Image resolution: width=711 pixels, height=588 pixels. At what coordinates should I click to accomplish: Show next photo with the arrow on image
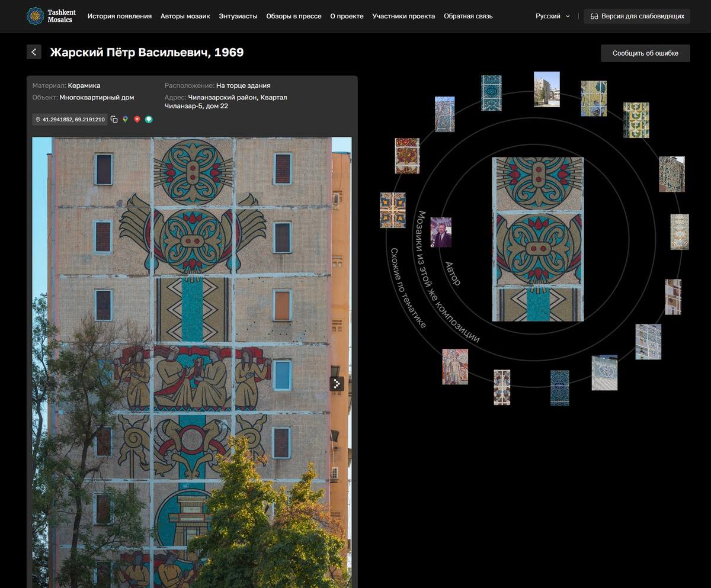(337, 384)
